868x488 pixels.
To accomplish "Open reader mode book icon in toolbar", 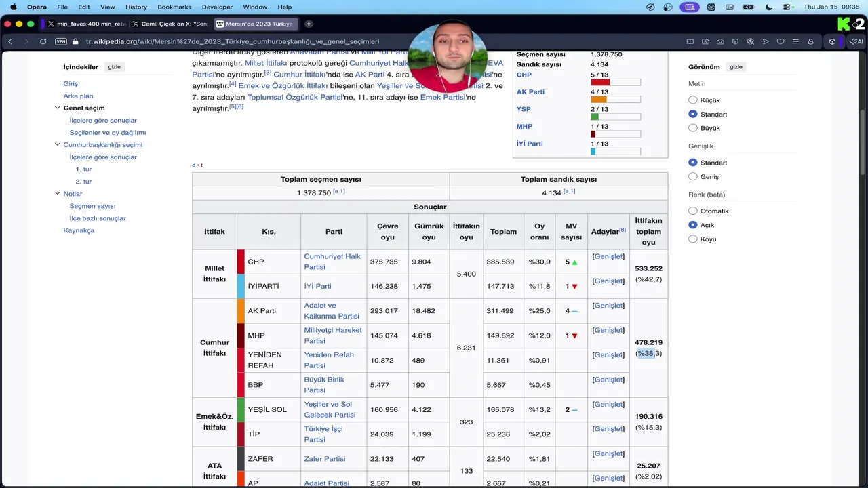I will [690, 41].
